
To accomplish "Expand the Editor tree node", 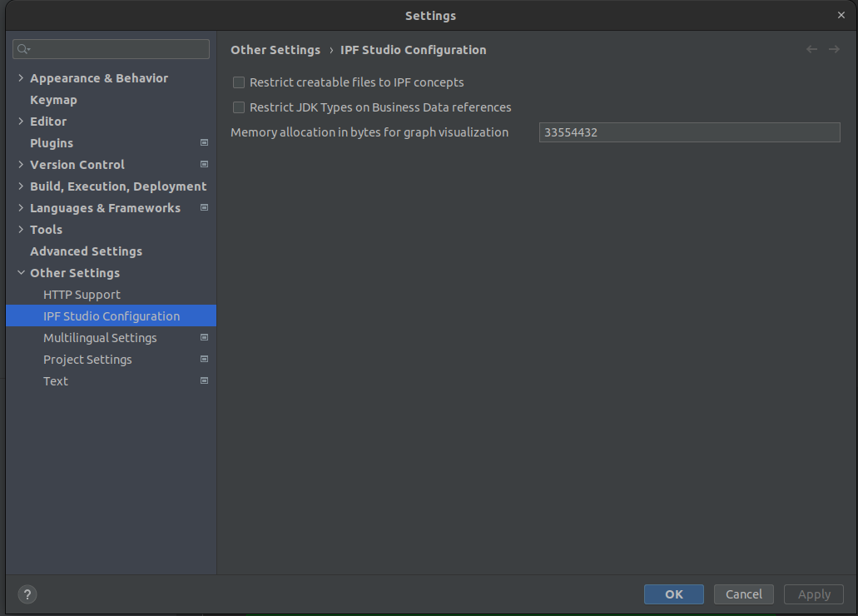I will coord(20,121).
